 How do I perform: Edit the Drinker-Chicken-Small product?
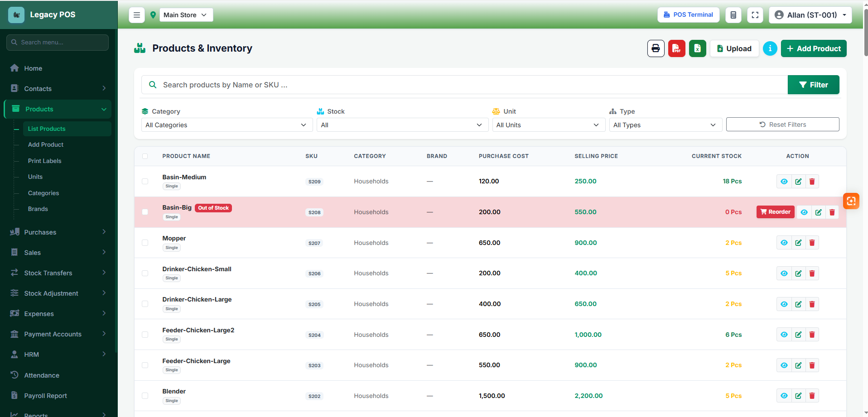(798, 273)
